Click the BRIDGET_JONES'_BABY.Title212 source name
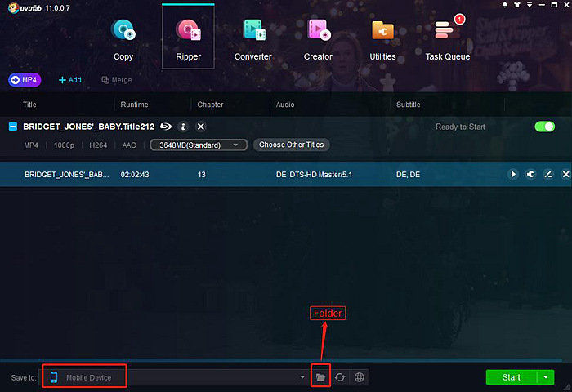This screenshot has height=392, width=572. coord(88,127)
